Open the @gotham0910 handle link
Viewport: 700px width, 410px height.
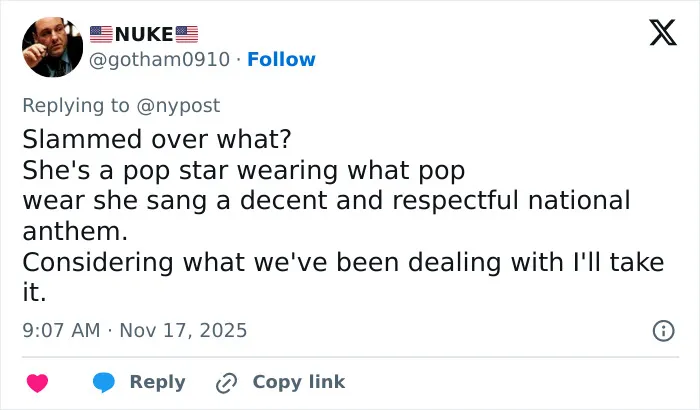[159, 59]
